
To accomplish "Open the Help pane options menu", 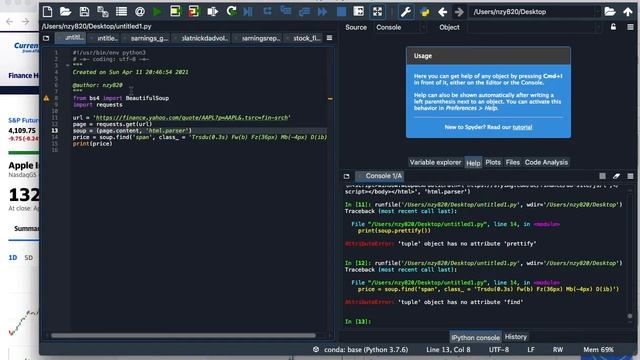I will [x=630, y=27].
